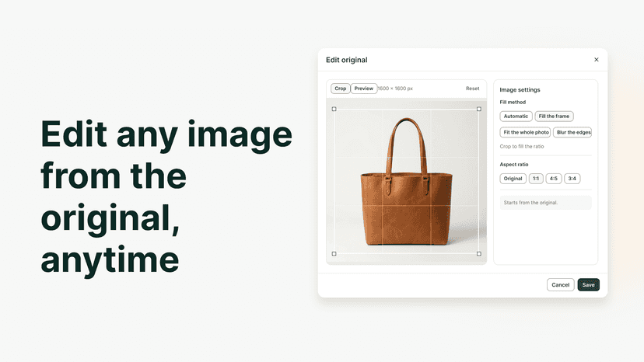Click the Aspect ratio label
This screenshot has width=644, height=362.
514,165
